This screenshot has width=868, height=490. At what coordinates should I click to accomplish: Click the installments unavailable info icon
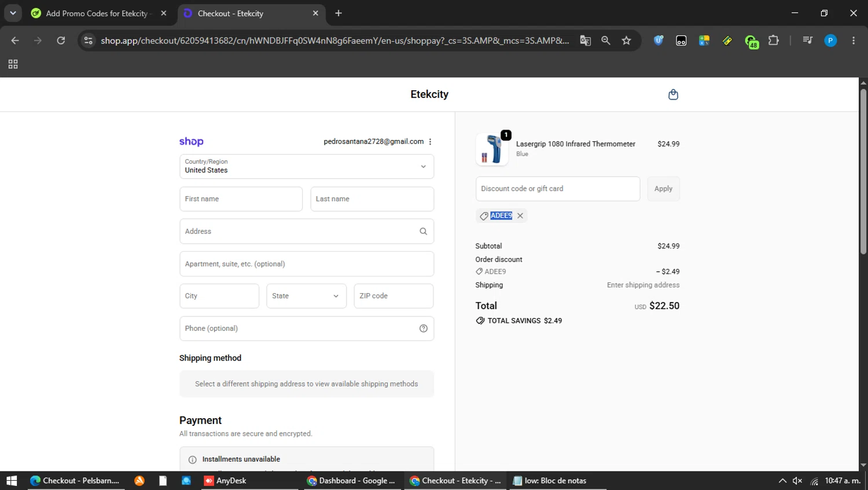(192, 459)
